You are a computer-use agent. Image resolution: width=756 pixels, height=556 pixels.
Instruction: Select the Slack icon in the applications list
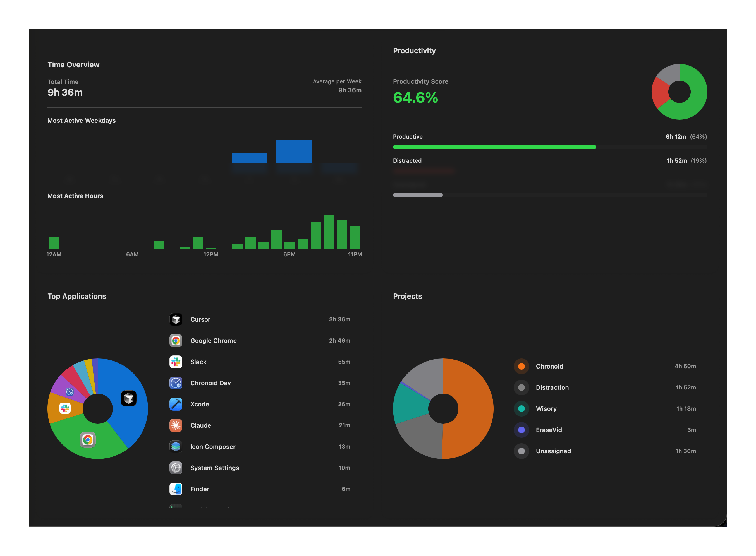tap(176, 362)
